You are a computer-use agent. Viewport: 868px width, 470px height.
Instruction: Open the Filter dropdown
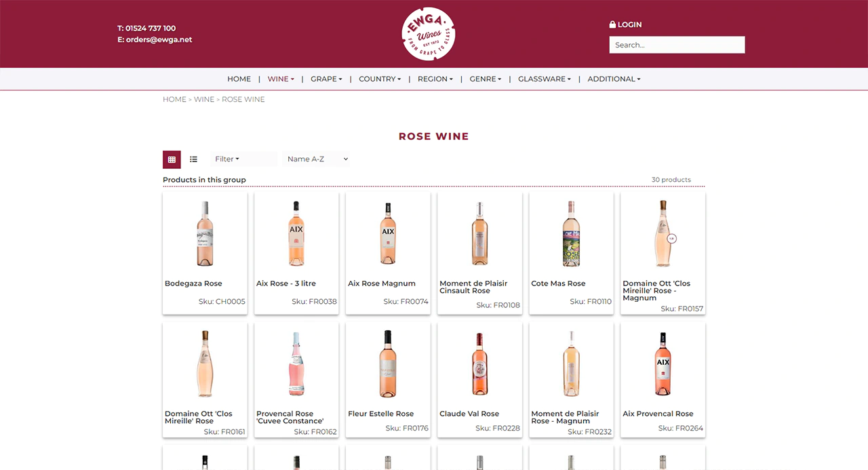point(243,159)
